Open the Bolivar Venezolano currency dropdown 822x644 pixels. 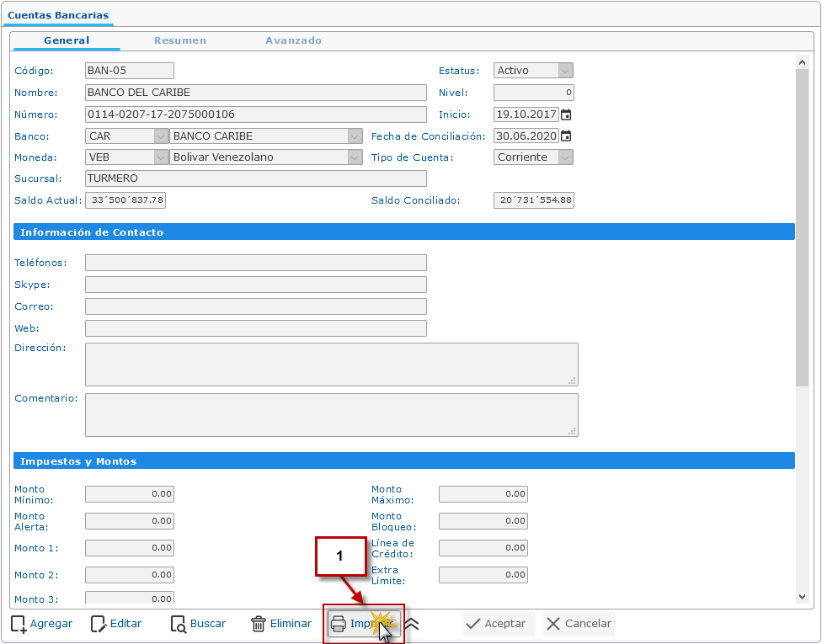(355, 157)
